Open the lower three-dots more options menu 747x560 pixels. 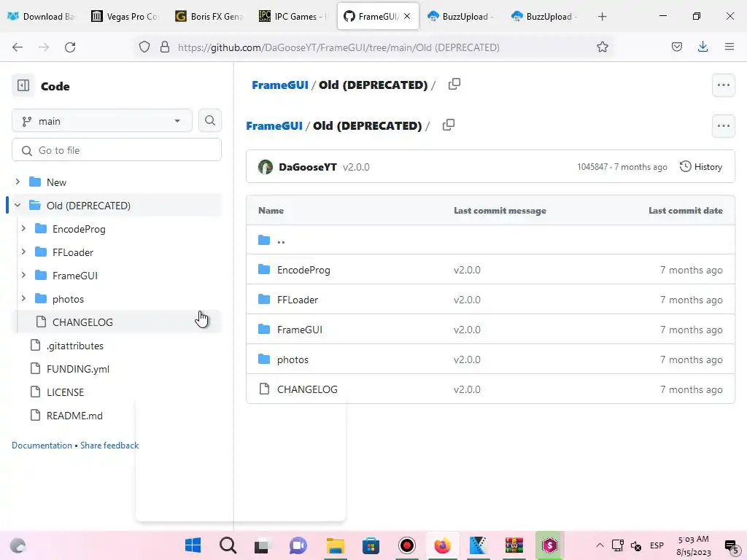click(x=723, y=125)
